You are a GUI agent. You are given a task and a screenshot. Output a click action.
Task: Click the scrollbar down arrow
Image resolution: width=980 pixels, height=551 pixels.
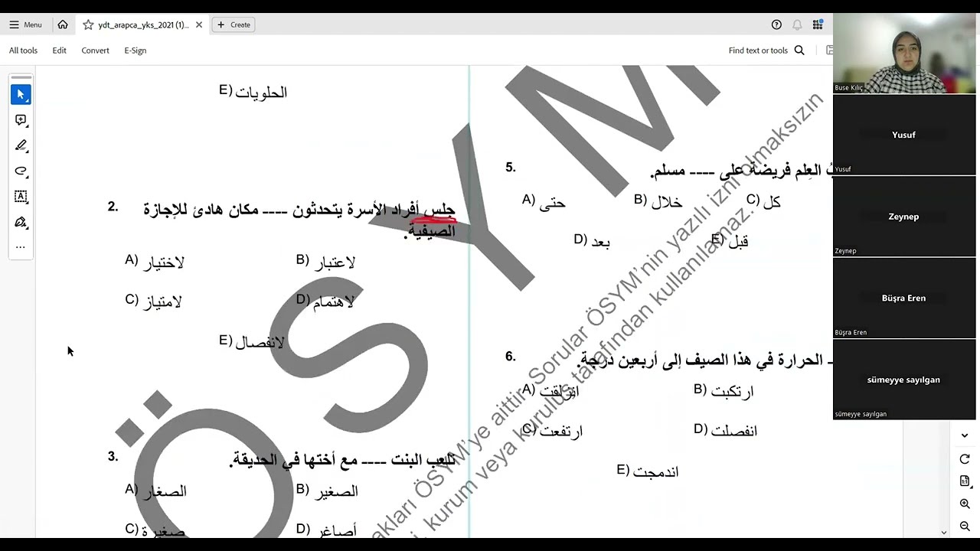click(943, 532)
